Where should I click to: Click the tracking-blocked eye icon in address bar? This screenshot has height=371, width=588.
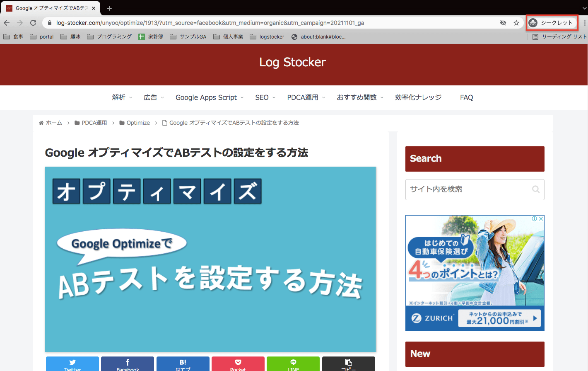(x=503, y=23)
